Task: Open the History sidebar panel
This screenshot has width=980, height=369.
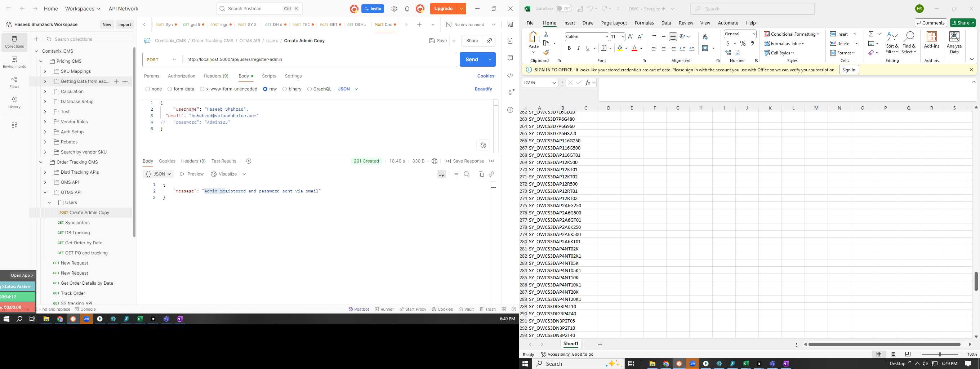Action: coord(14,103)
